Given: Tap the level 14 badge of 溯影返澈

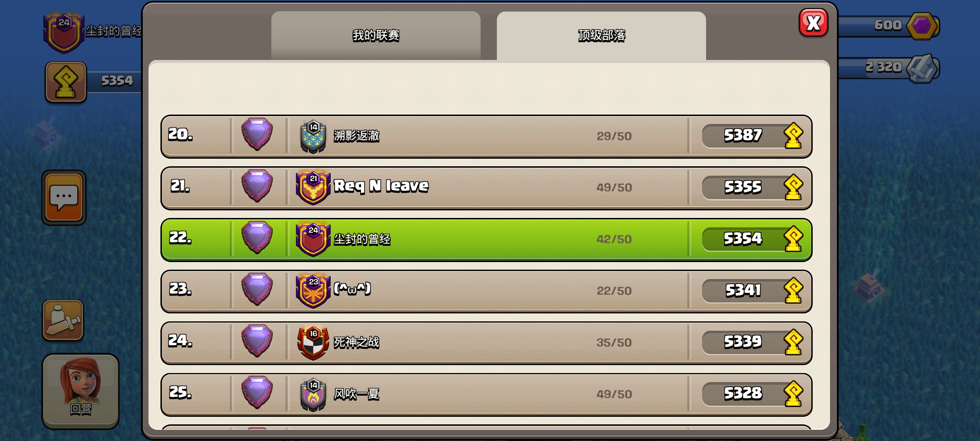Looking at the screenshot, I should (313, 136).
